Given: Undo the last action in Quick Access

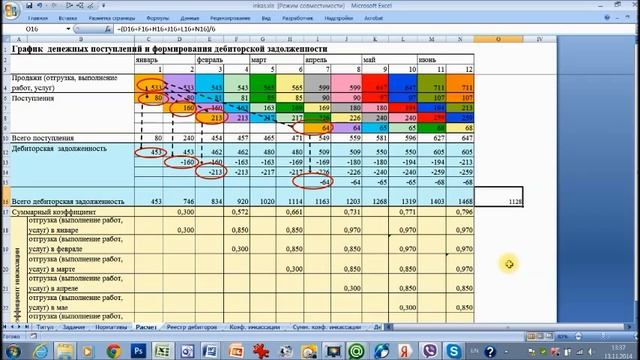Looking at the screenshot, I should (40, 6).
